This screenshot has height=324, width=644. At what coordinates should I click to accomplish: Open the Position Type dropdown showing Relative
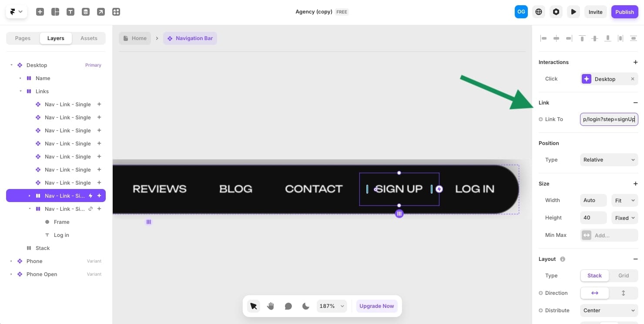click(609, 159)
